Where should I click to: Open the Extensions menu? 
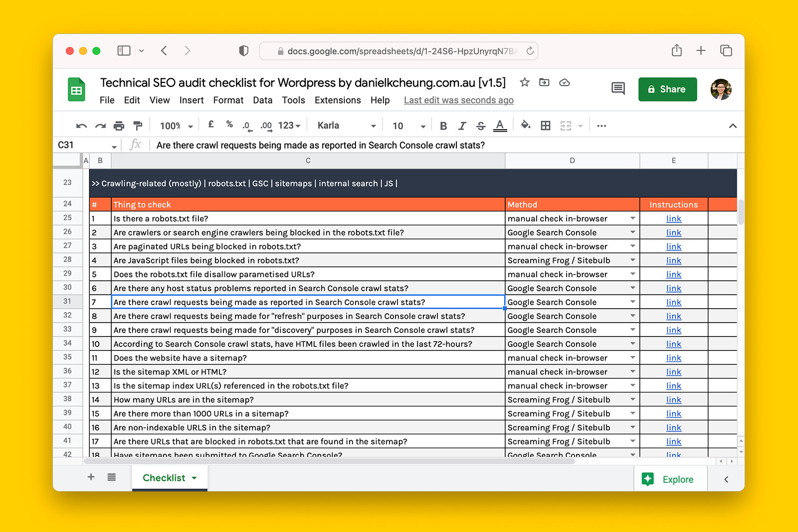(x=338, y=100)
